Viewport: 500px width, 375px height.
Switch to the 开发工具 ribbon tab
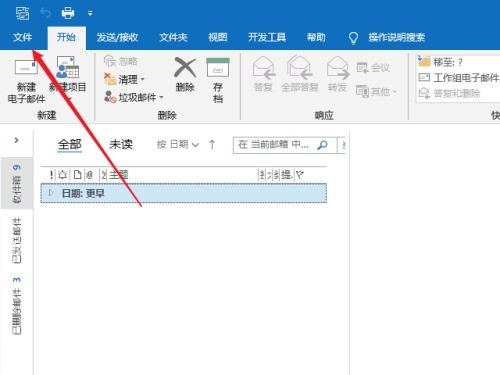[x=267, y=37]
